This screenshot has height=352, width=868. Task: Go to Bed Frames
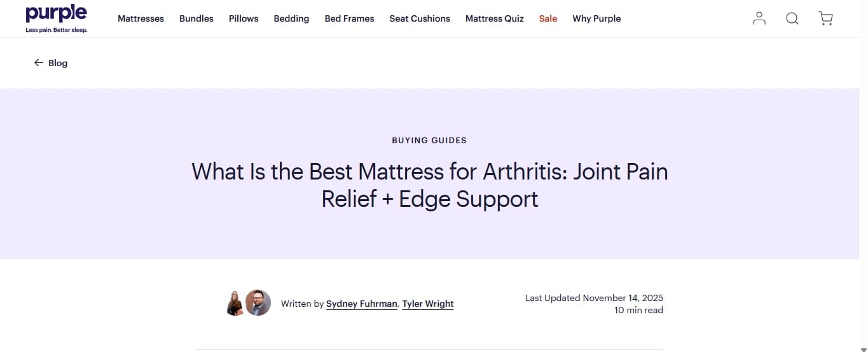[349, 18]
